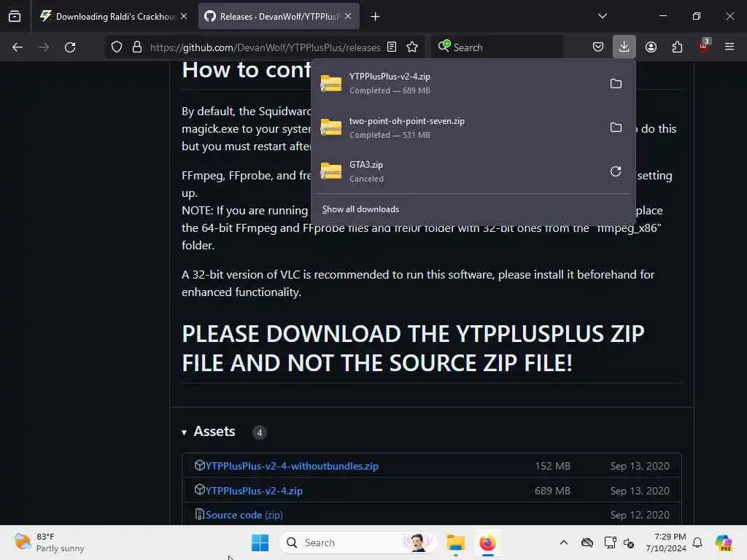The height and width of the screenshot is (560, 747).
Task: Reload the current page
Action: point(70,47)
